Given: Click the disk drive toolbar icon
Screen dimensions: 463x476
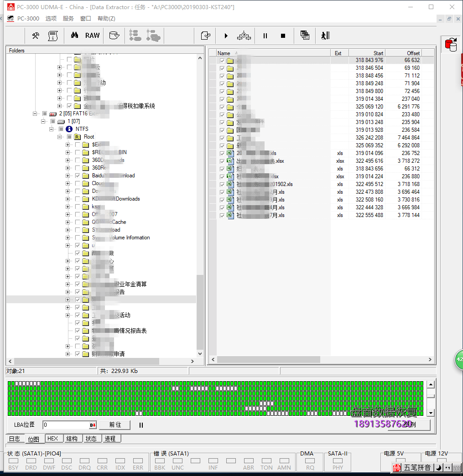Looking at the screenshot, I should coord(114,36).
